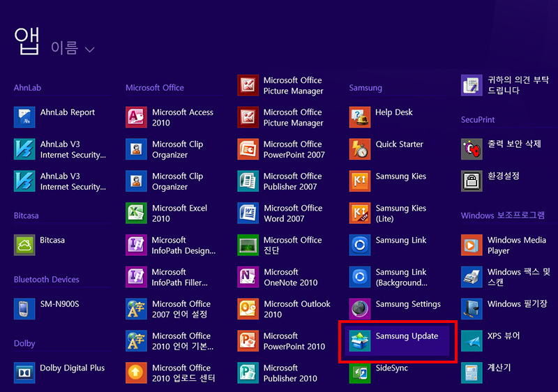Open Windows 필기장
The width and height of the screenshot is (558, 392).
[504, 309]
